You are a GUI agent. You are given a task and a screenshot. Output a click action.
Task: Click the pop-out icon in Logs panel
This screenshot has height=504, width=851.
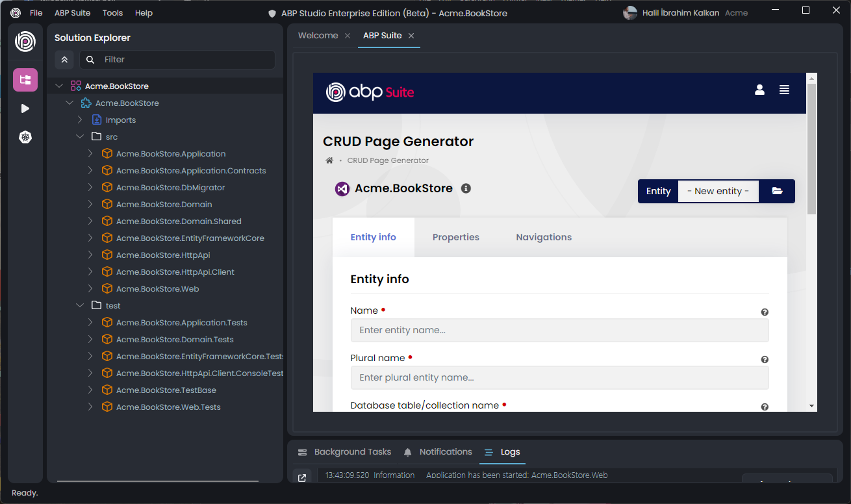[302, 478]
